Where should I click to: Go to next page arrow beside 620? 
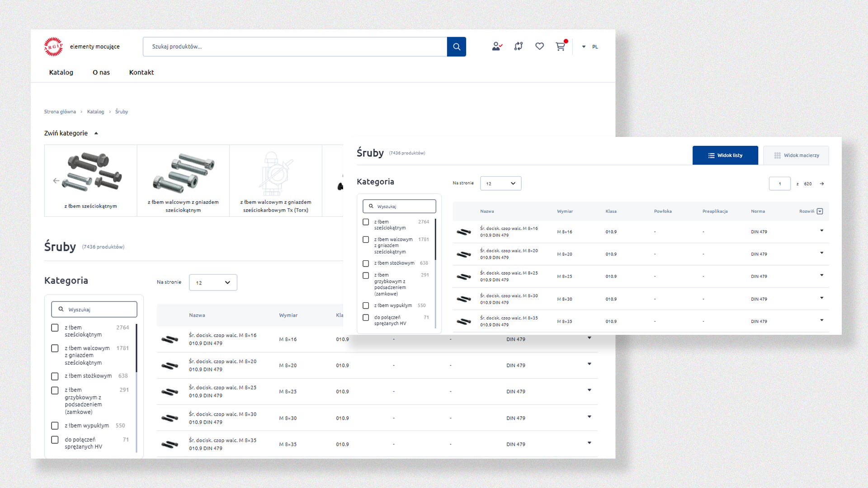[822, 184]
